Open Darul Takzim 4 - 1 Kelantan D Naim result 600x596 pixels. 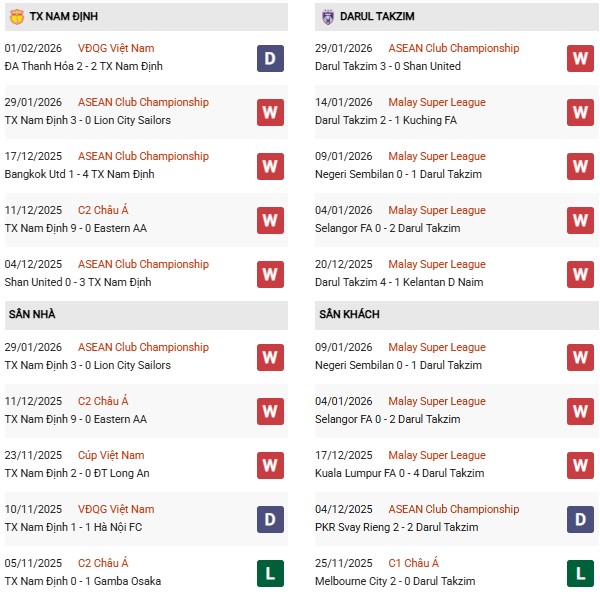pos(397,282)
